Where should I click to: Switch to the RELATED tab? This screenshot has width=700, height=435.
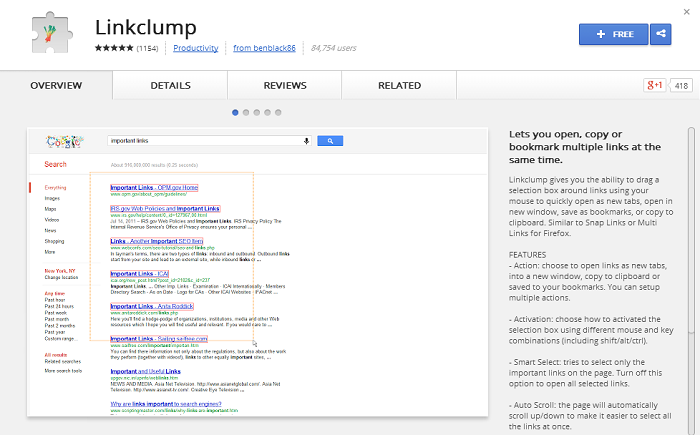(x=400, y=85)
